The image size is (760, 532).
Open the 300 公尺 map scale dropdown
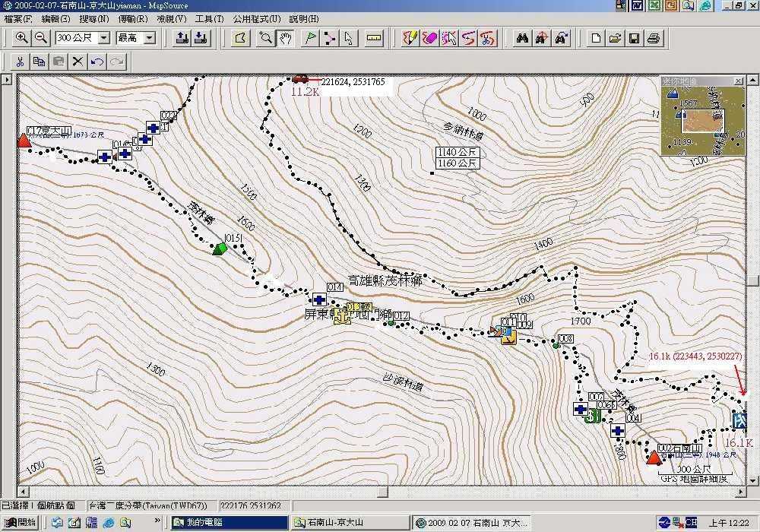(104, 37)
